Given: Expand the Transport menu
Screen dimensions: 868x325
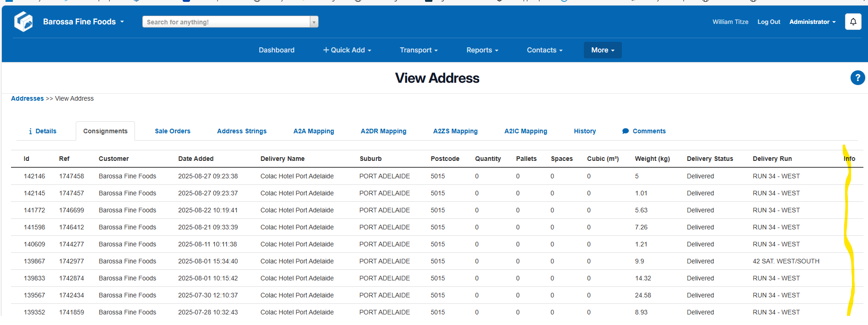Looking at the screenshot, I should point(419,50).
